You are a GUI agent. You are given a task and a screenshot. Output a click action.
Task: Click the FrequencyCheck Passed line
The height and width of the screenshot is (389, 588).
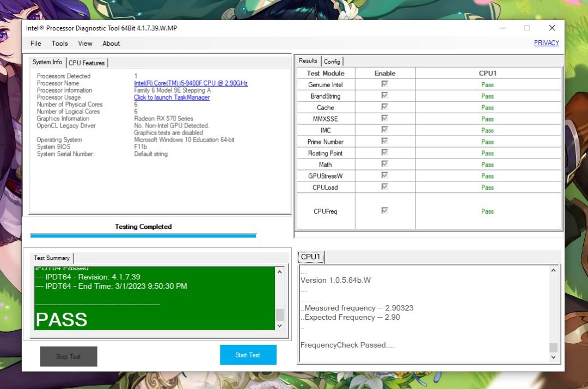(347, 345)
